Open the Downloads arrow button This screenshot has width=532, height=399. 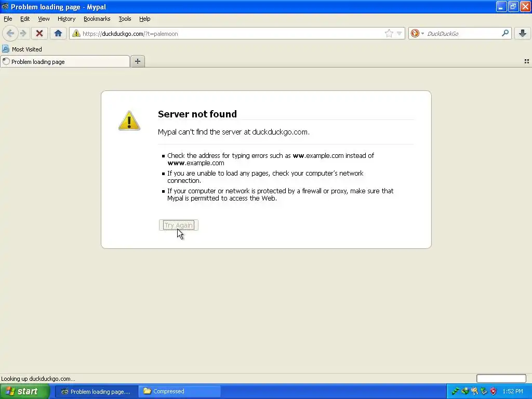523,33
